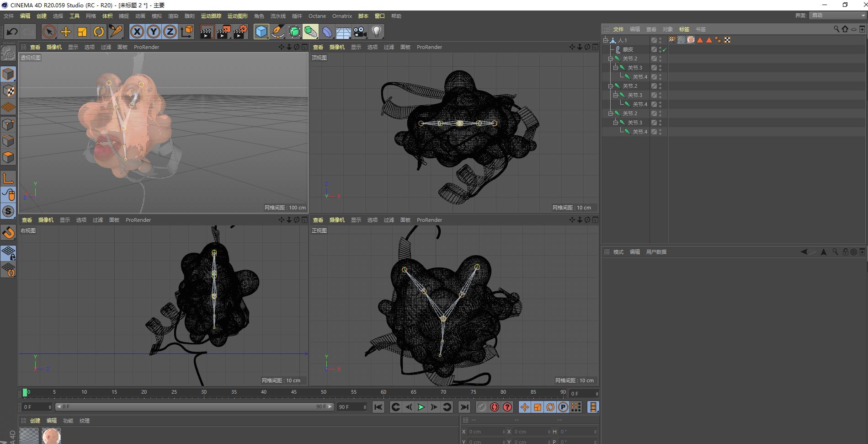Image resolution: width=868 pixels, height=444 pixels.
Task: Select the Rotate tool in top toolbar
Action: (99, 32)
